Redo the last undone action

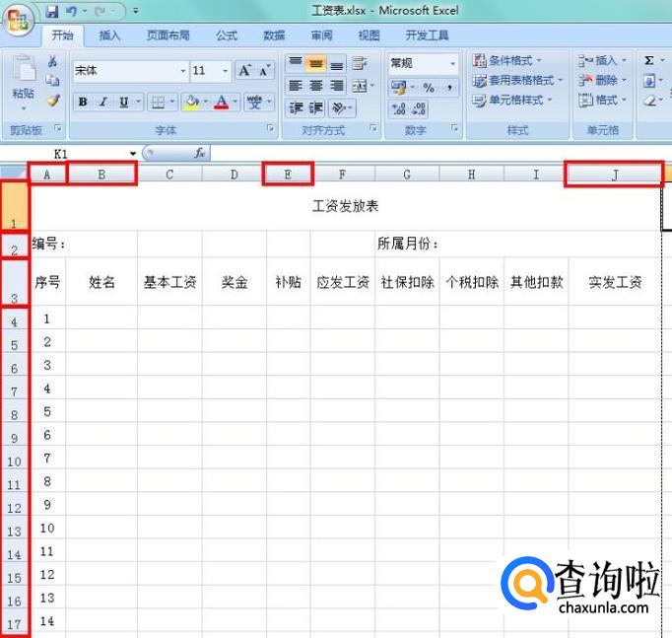point(101,11)
